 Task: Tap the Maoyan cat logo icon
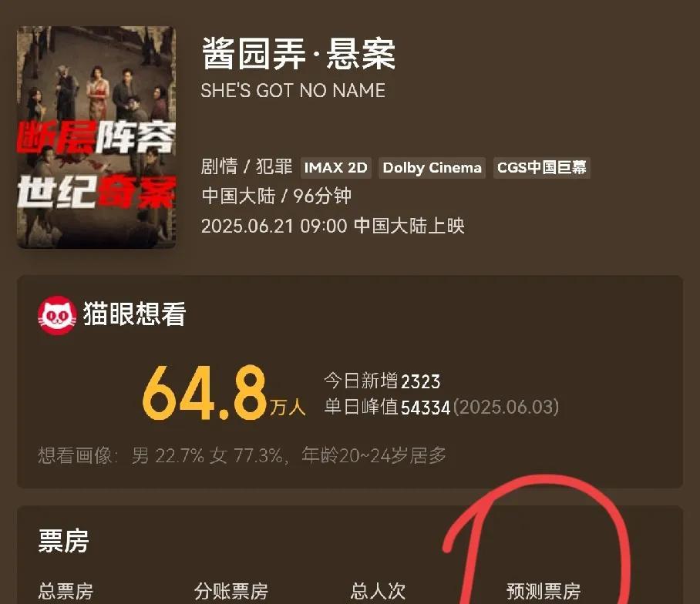57,315
